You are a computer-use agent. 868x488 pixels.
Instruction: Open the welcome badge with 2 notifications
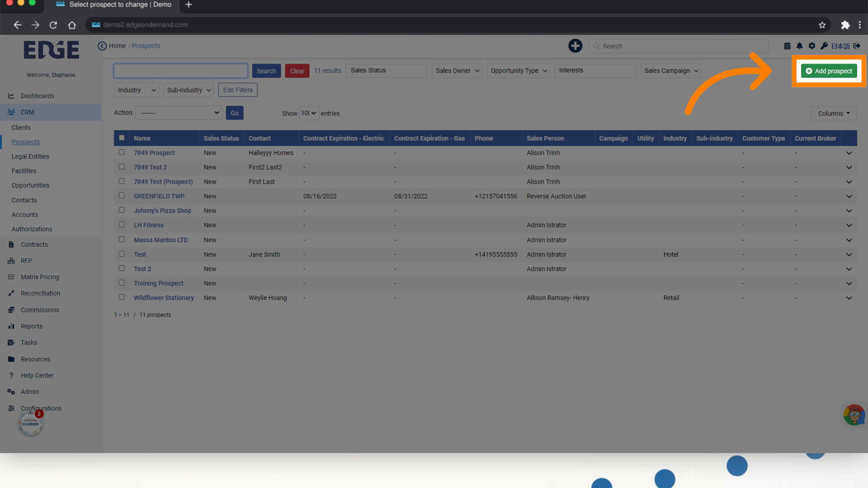pos(31,423)
